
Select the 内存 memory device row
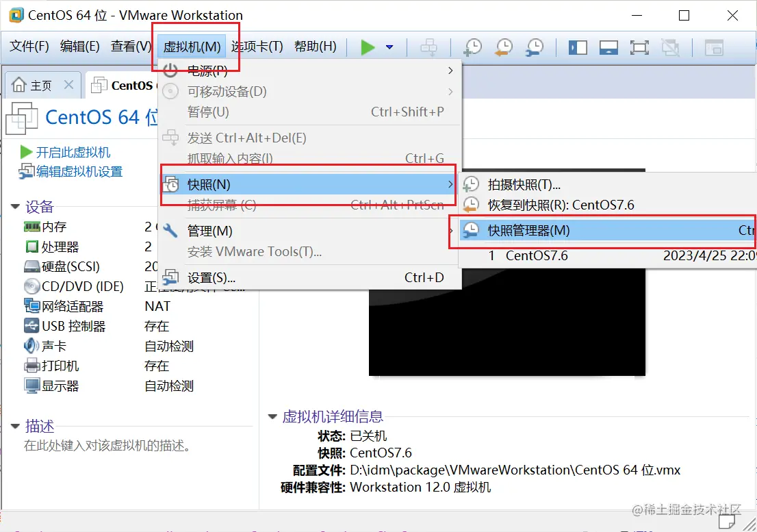[x=91, y=227]
